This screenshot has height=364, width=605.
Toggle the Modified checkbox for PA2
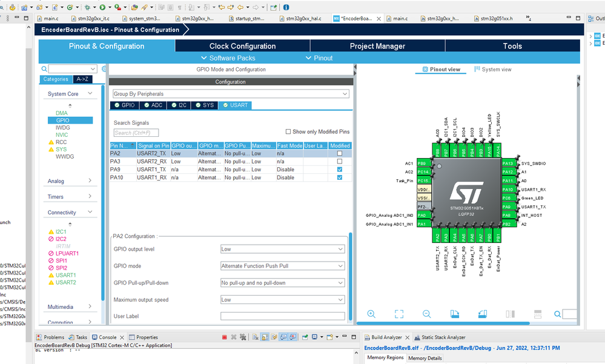340,153
